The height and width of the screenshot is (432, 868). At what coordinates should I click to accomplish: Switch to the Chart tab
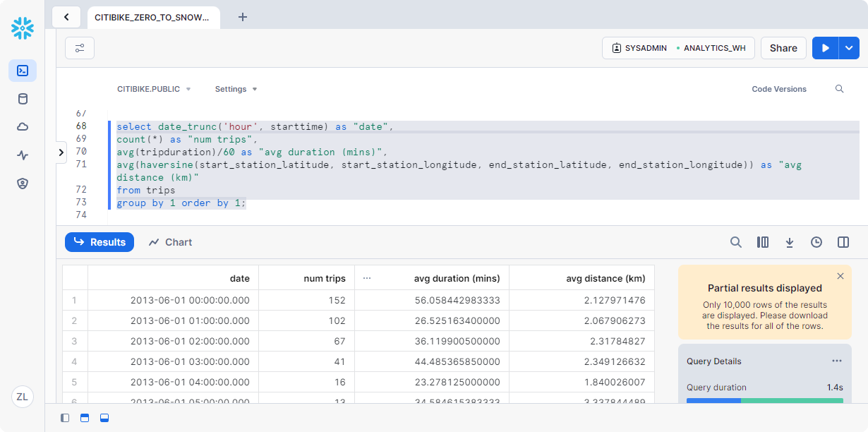point(171,242)
